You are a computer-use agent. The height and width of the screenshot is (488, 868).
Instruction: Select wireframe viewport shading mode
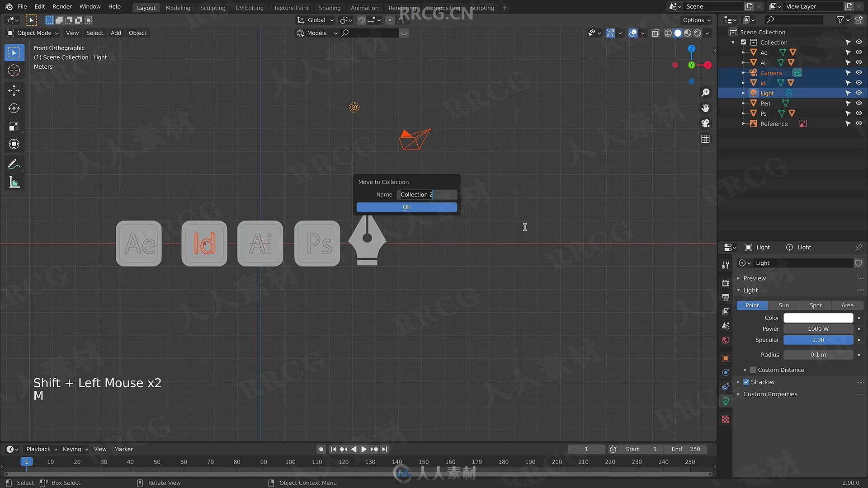pyautogui.click(x=668, y=33)
